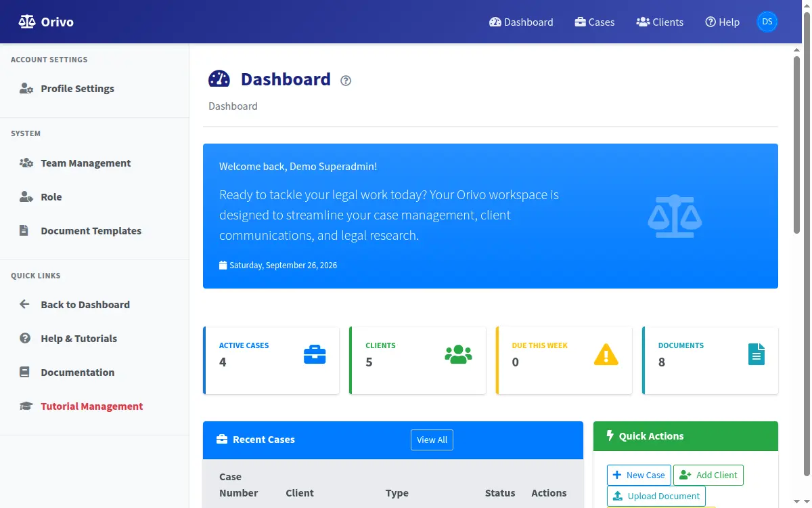The image size is (812, 508).
Task: Open Cases in top navigation
Action: [595, 22]
